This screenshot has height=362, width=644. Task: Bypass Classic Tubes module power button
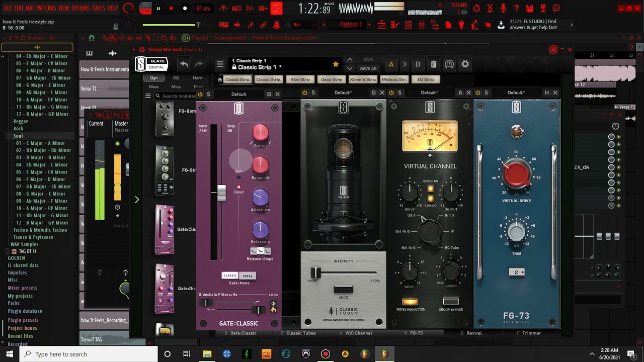[305, 93]
